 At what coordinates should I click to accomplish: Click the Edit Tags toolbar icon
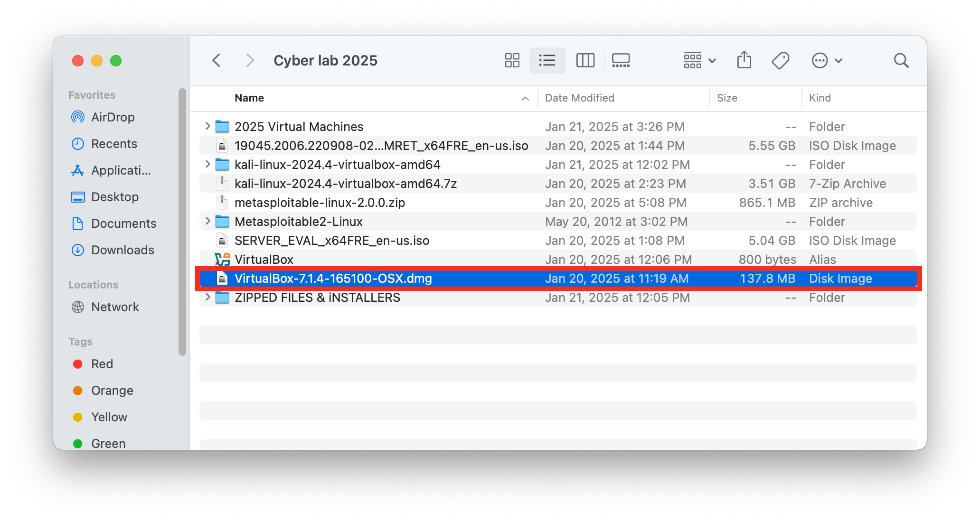780,60
